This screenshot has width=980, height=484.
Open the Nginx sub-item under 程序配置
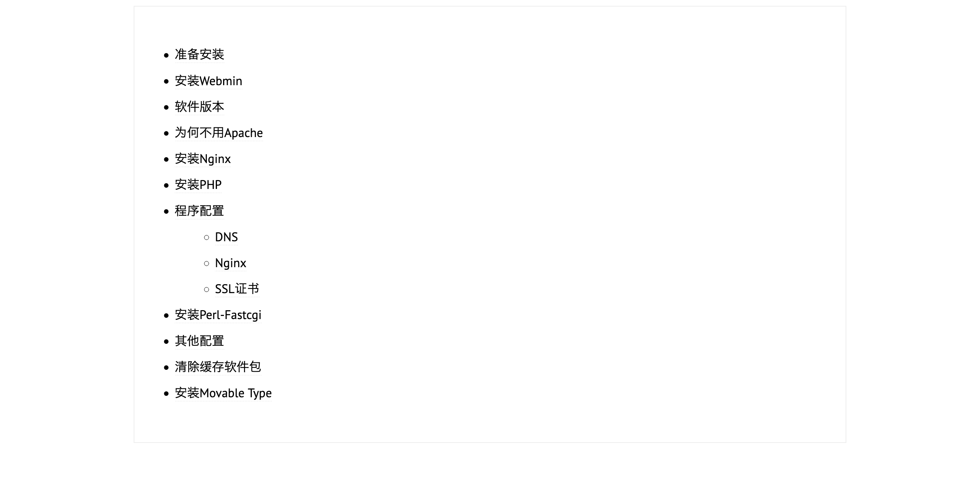click(x=230, y=263)
